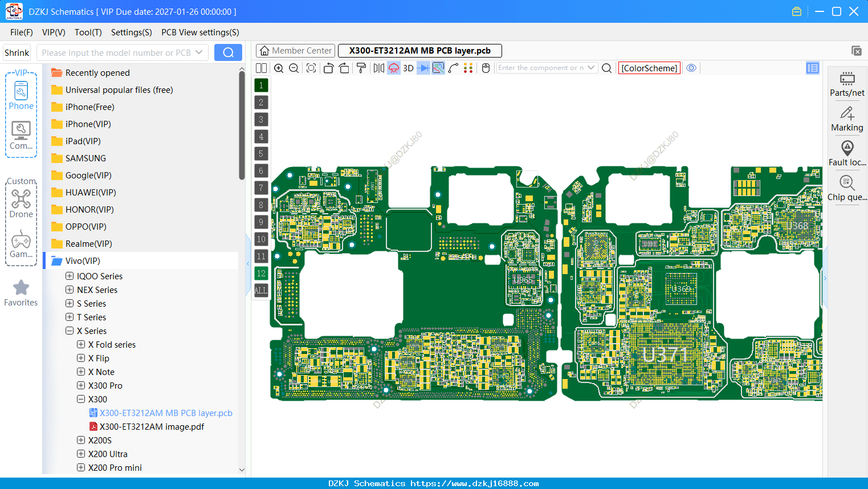The height and width of the screenshot is (489, 868).
Task: Collapse the X Series node
Action: click(x=70, y=331)
